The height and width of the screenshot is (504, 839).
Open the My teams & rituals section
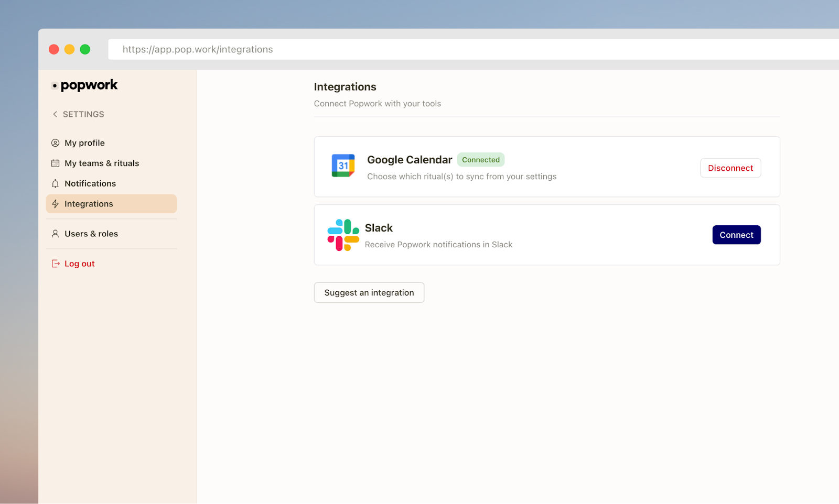point(101,163)
